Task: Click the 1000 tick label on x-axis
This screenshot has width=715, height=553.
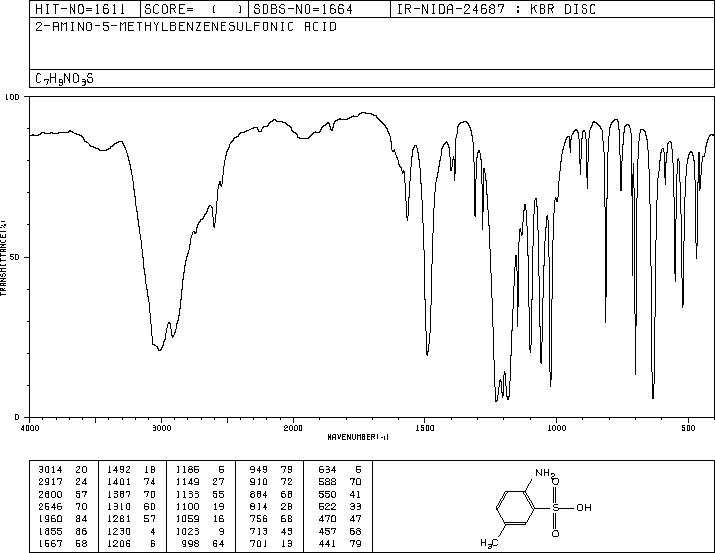Action: (556, 428)
